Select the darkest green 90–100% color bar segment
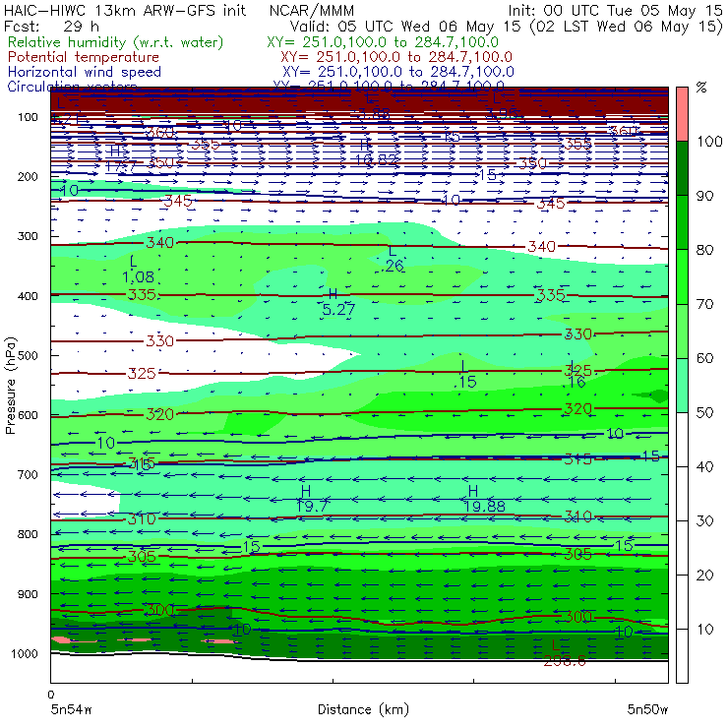 (x=682, y=168)
